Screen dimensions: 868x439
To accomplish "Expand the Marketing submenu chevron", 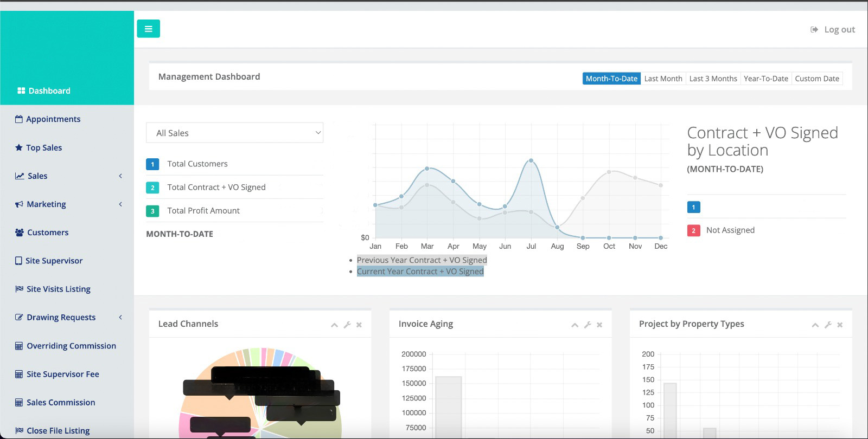I will click(x=120, y=204).
